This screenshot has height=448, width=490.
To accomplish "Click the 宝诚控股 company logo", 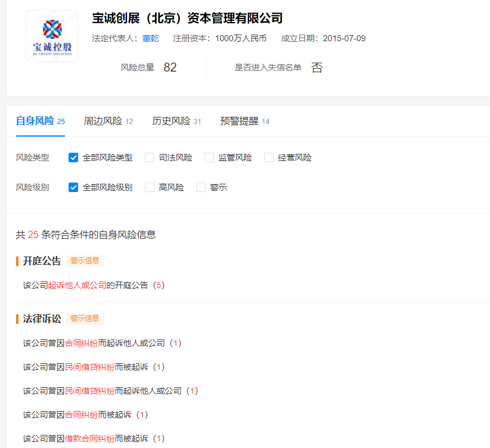I will pyautogui.click(x=52, y=36).
